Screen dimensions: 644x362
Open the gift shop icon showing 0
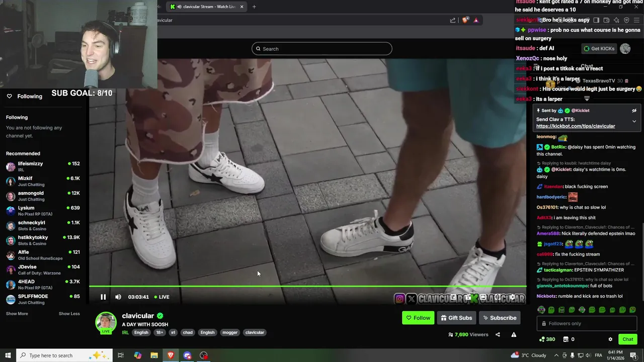click(x=569, y=339)
